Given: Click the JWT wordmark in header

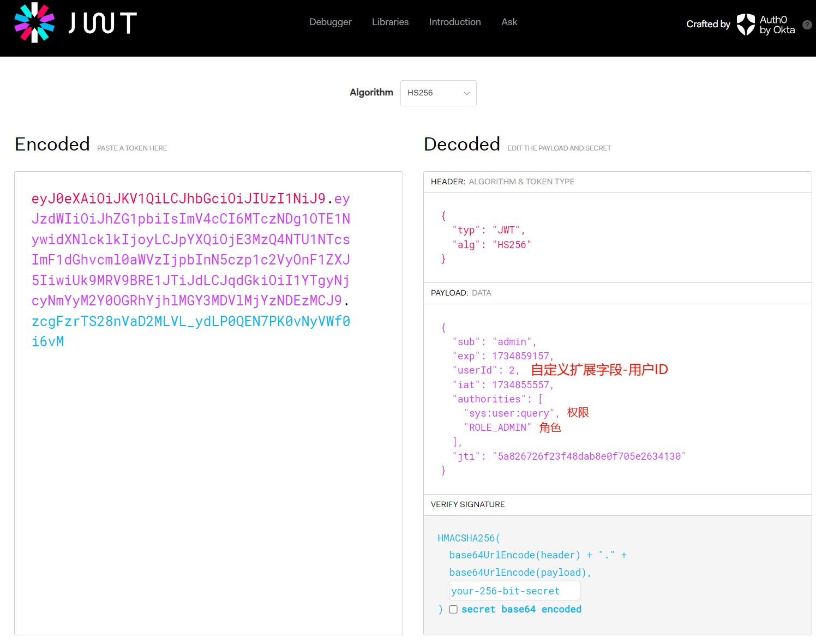Looking at the screenshot, I should coord(103,23).
